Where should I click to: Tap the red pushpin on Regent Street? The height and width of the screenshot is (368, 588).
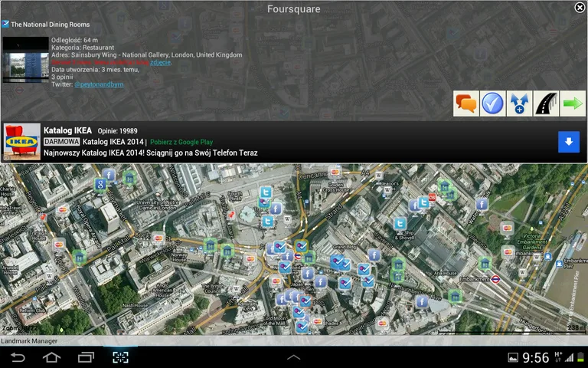tap(43, 217)
